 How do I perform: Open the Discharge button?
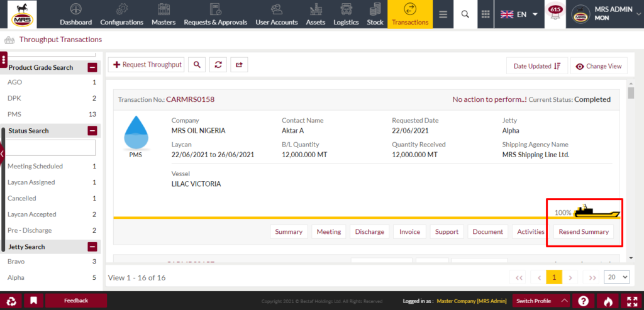370,231
